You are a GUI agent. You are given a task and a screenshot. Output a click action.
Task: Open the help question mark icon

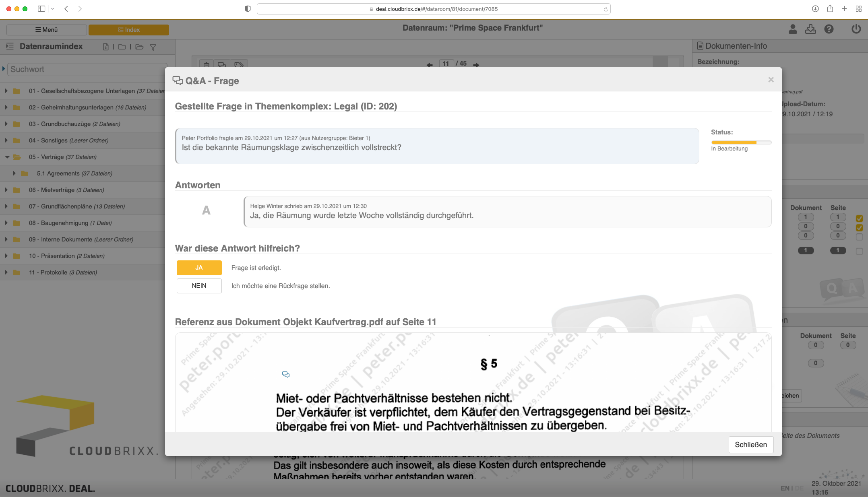(829, 29)
